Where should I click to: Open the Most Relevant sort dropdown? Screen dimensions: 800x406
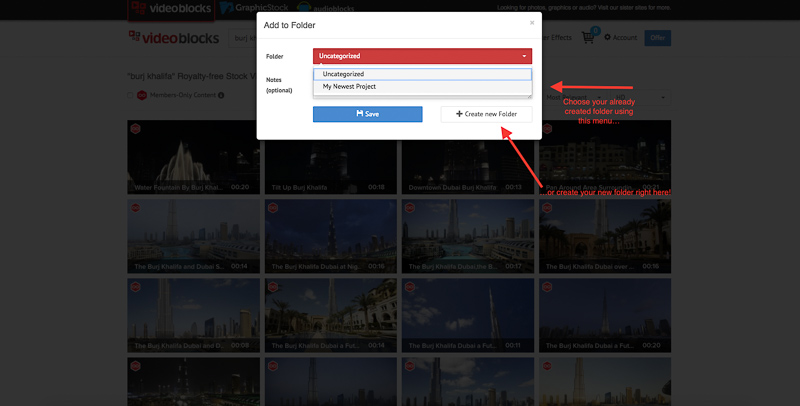pos(574,97)
